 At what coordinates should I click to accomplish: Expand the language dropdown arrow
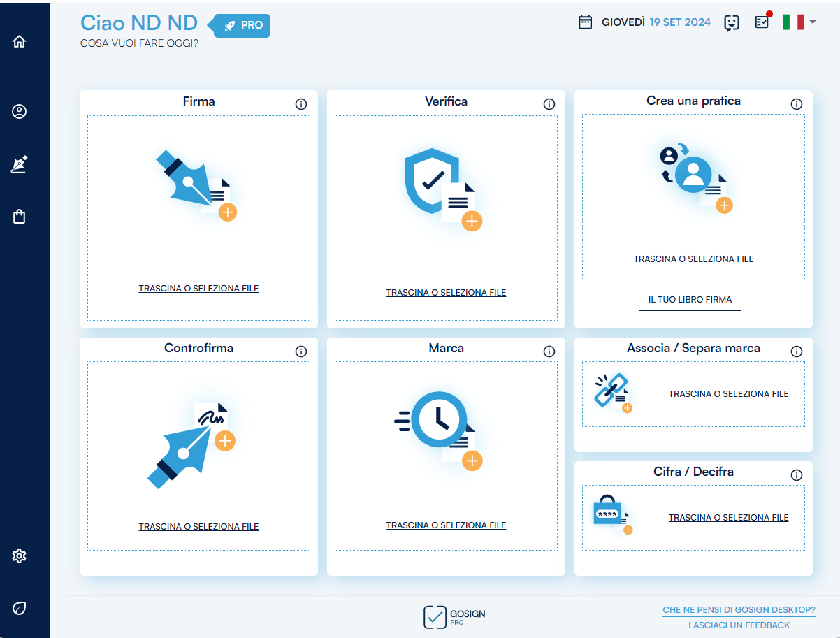click(x=813, y=22)
